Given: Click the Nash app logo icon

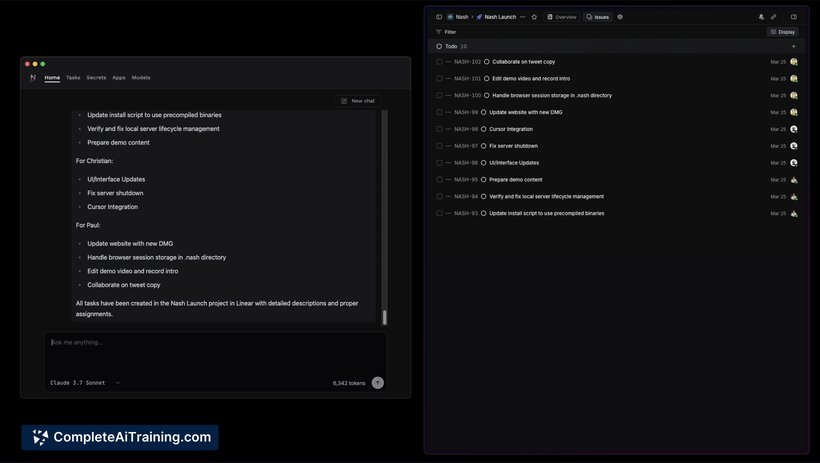Looking at the screenshot, I should [33, 77].
